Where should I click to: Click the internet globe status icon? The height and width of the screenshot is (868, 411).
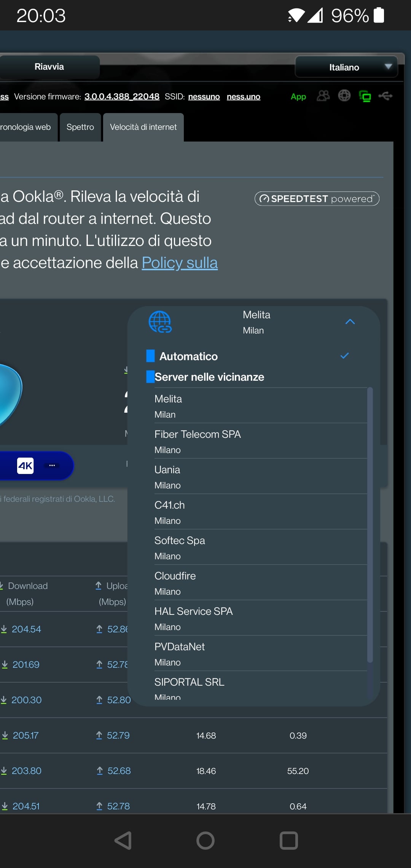click(344, 96)
